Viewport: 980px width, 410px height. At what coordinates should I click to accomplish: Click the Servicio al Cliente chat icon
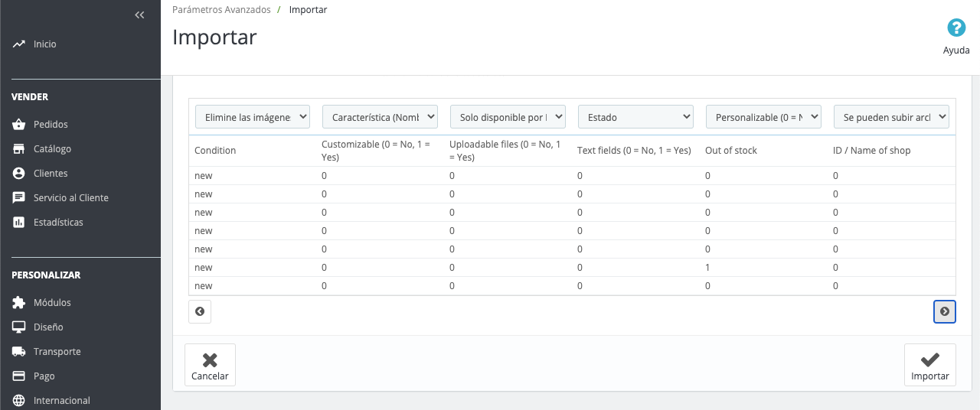pos(19,197)
